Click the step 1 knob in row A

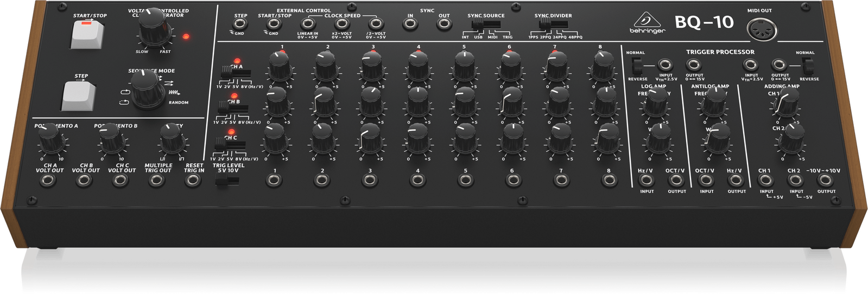[x=280, y=67]
